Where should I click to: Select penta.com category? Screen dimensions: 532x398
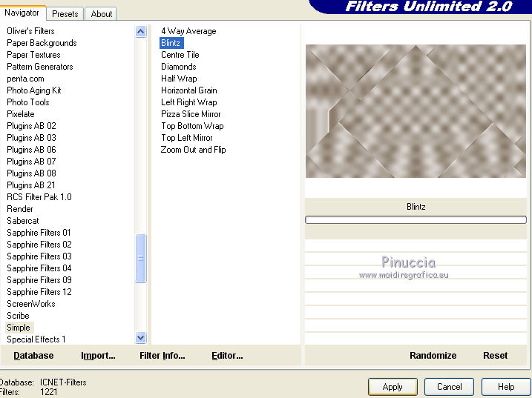tap(25, 79)
